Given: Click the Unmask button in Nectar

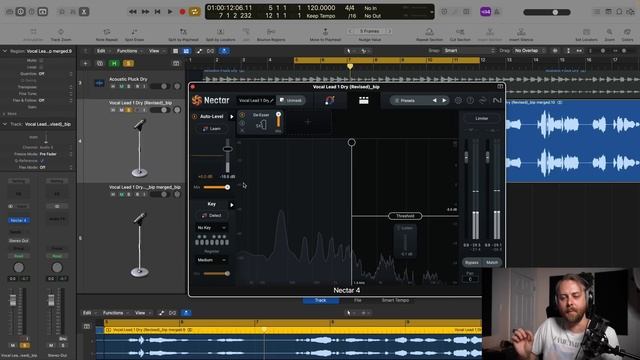Looking at the screenshot, I should pos(291,100).
